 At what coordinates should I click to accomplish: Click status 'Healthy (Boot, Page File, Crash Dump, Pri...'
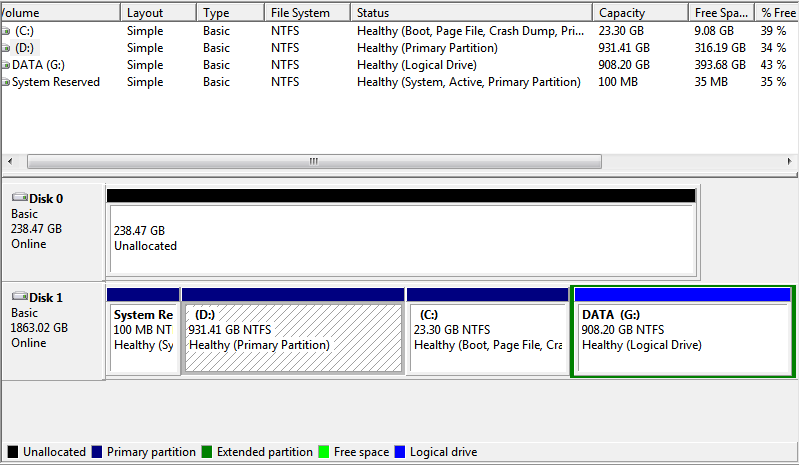[470, 31]
